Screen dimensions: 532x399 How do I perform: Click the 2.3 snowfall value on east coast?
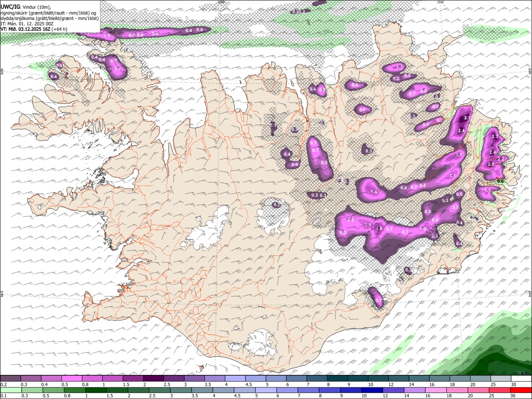coord(495,137)
